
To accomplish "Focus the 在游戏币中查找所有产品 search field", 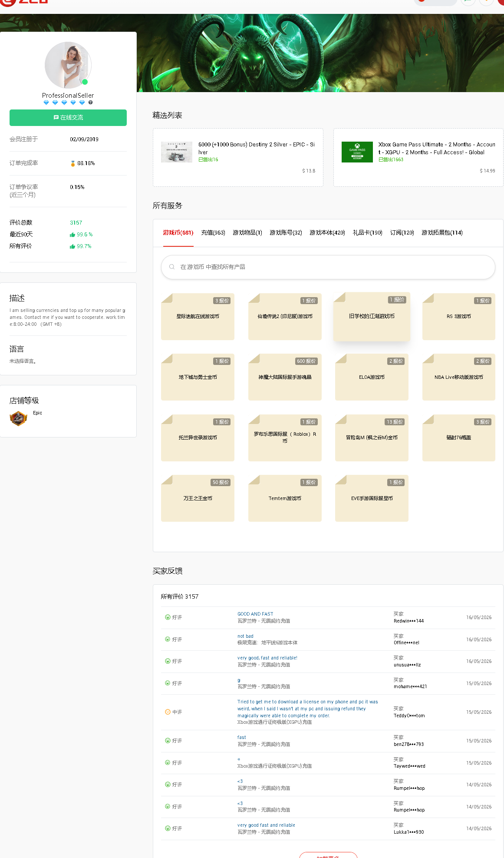I will (x=328, y=267).
